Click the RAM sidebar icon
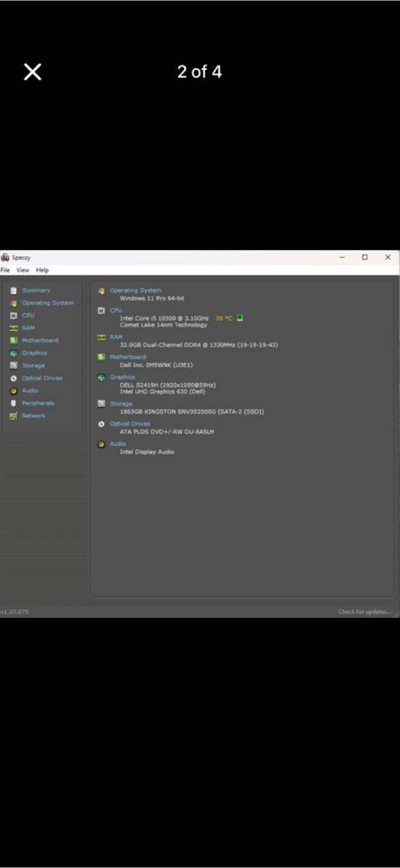 pos(13,328)
